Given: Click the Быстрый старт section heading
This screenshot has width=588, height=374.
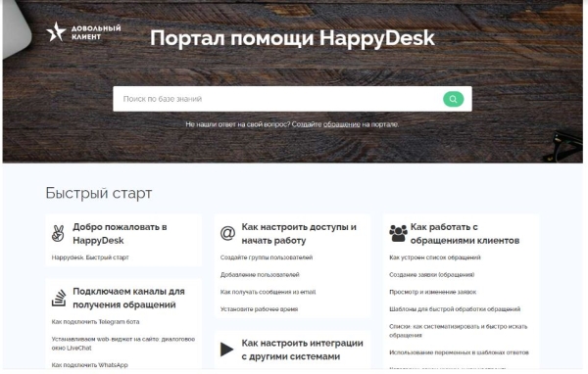Looking at the screenshot, I should [x=99, y=194].
